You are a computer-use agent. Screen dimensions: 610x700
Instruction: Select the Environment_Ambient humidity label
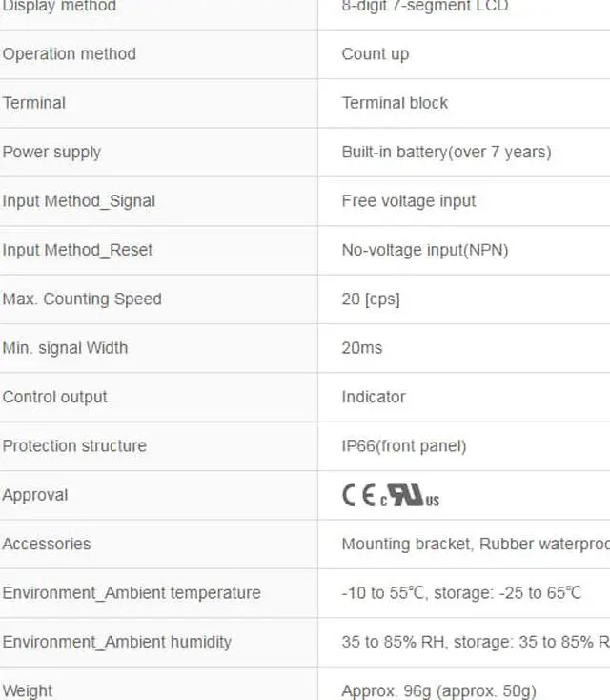click(x=117, y=642)
